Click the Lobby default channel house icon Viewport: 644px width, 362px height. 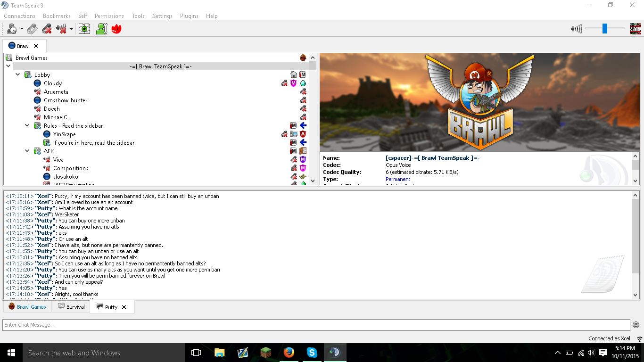[x=294, y=75]
